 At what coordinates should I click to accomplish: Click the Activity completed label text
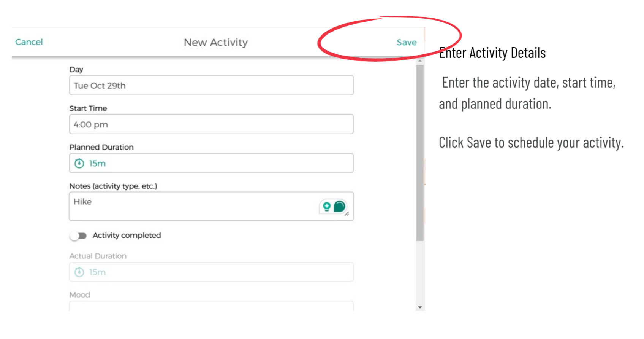click(x=127, y=236)
